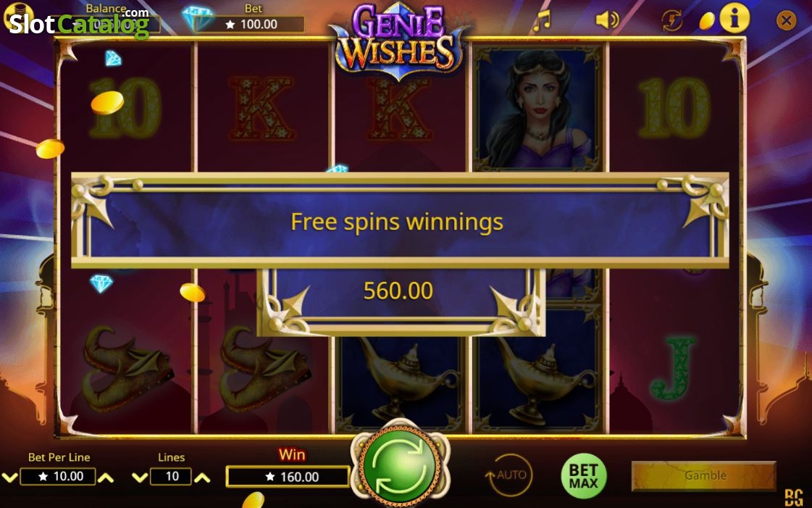The width and height of the screenshot is (812, 508).
Task: Click the SlotCatalog.com logo
Action: tap(79, 23)
